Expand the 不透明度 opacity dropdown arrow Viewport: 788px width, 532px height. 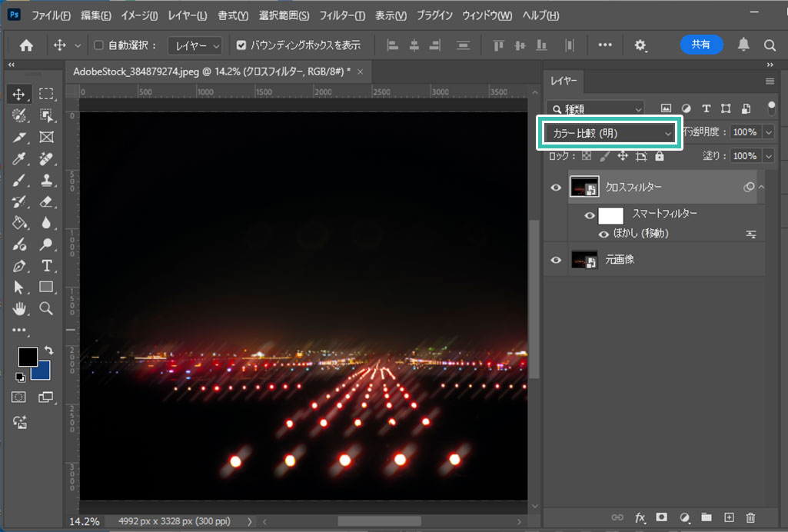[768, 132]
